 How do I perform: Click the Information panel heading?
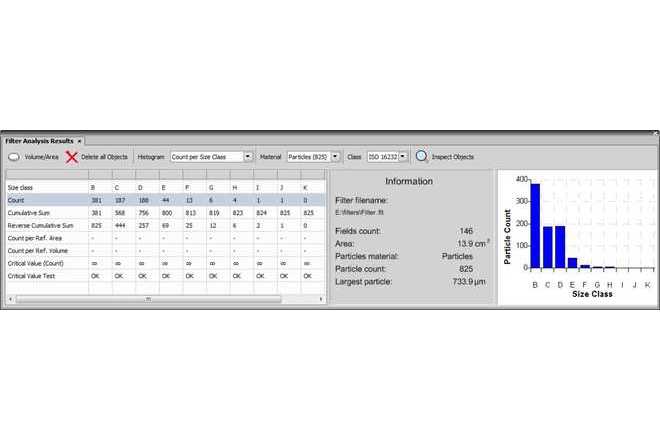[409, 181]
